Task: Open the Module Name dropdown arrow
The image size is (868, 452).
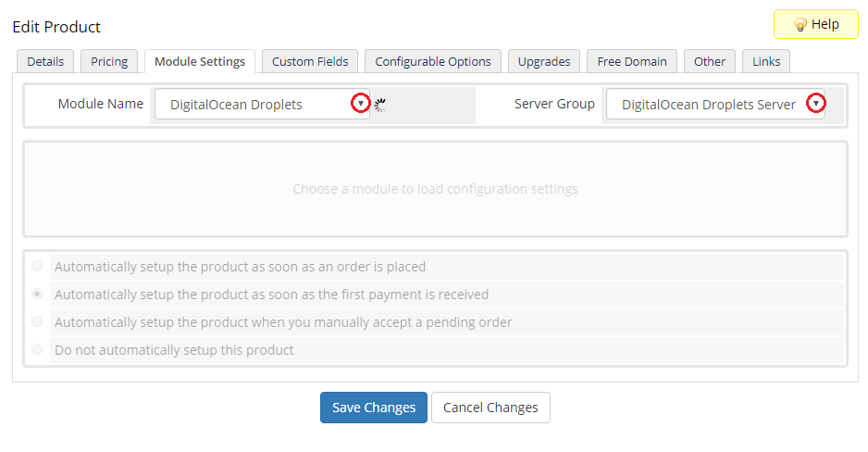Action: tap(361, 103)
